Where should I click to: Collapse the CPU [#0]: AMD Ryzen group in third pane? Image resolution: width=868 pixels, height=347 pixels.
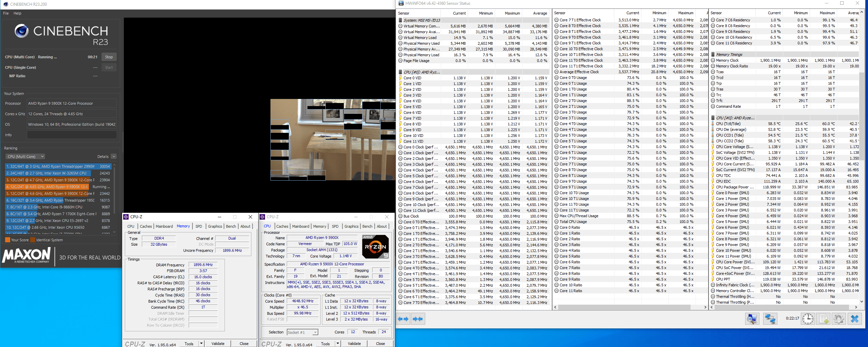[x=713, y=118]
